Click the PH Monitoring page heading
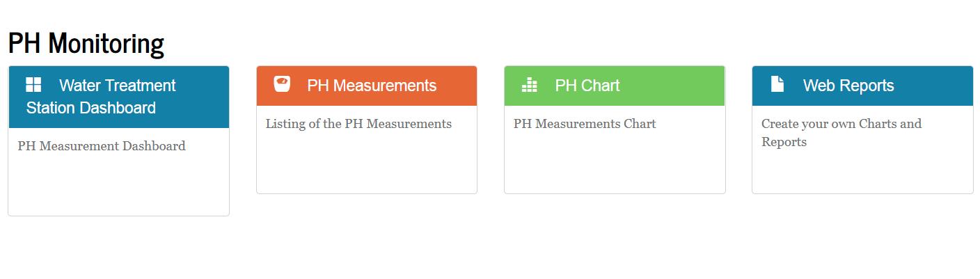This screenshot has width=980, height=279. point(86,43)
